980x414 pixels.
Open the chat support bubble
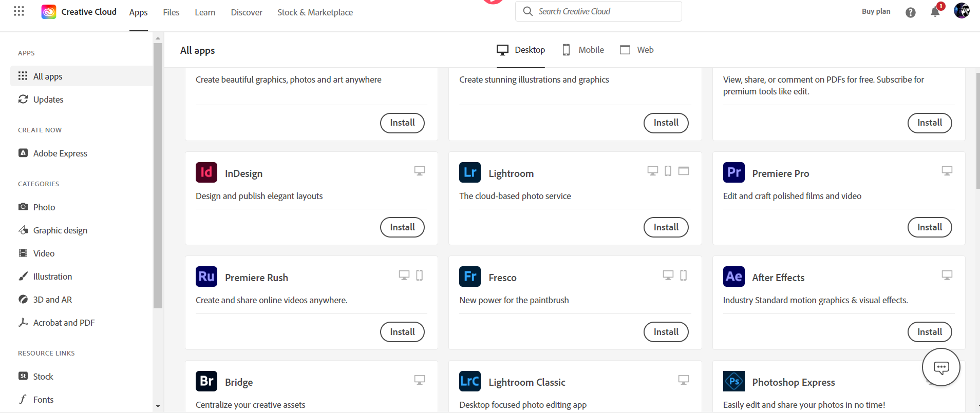coord(941,367)
